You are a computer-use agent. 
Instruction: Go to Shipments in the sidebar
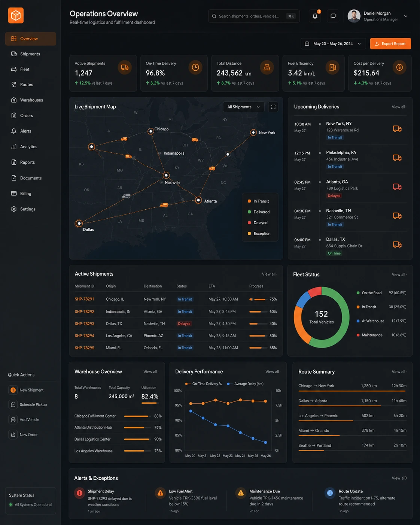[x=31, y=54]
